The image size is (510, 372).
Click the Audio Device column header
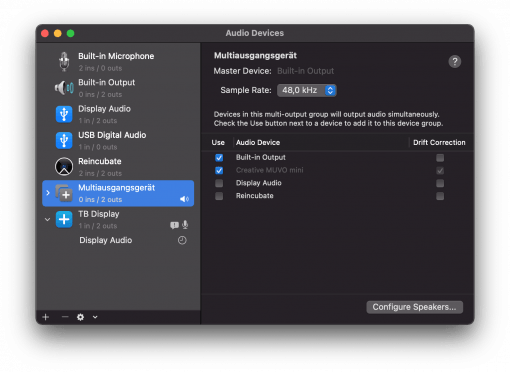coord(258,143)
